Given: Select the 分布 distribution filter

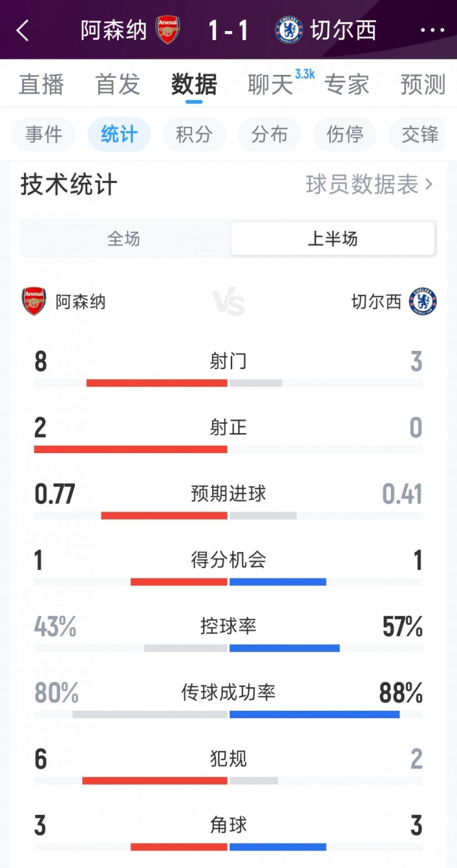Looking at the screenshot, I should point(269,135).
